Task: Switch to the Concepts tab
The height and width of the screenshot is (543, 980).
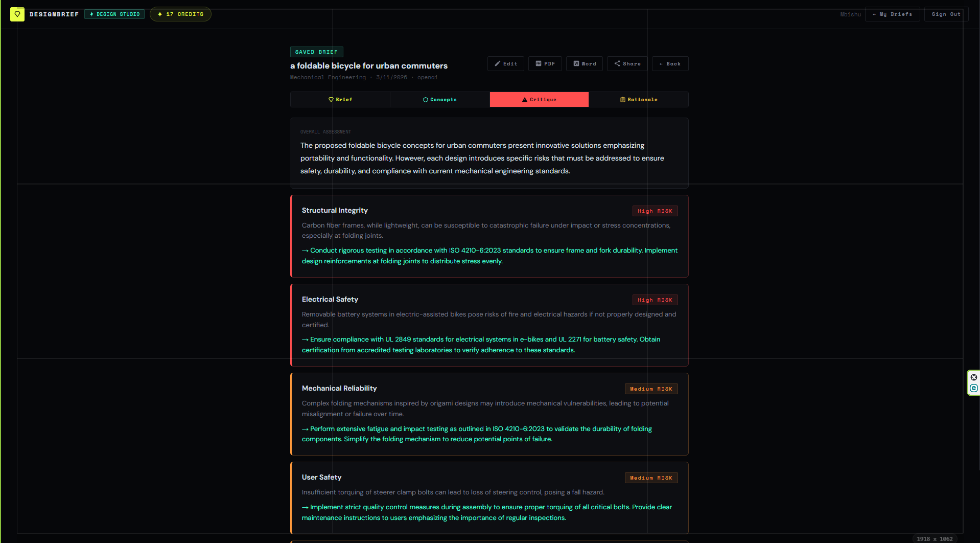Action: (439, 100)
